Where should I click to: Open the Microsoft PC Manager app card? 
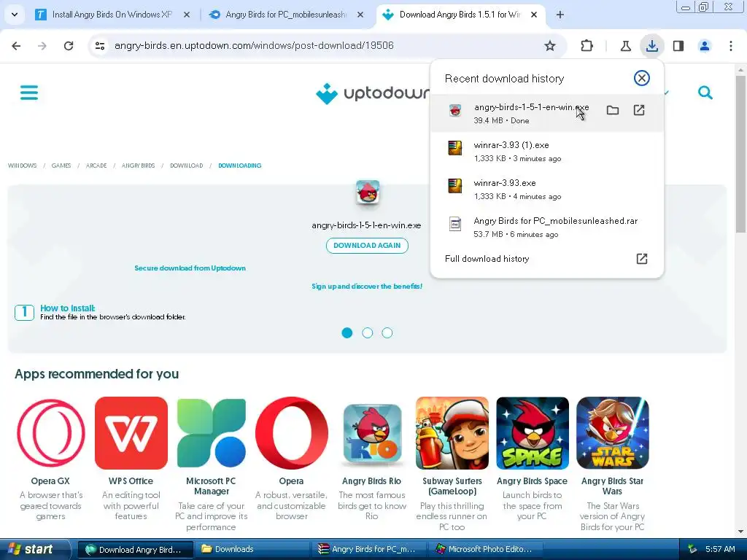click(211, 464)
